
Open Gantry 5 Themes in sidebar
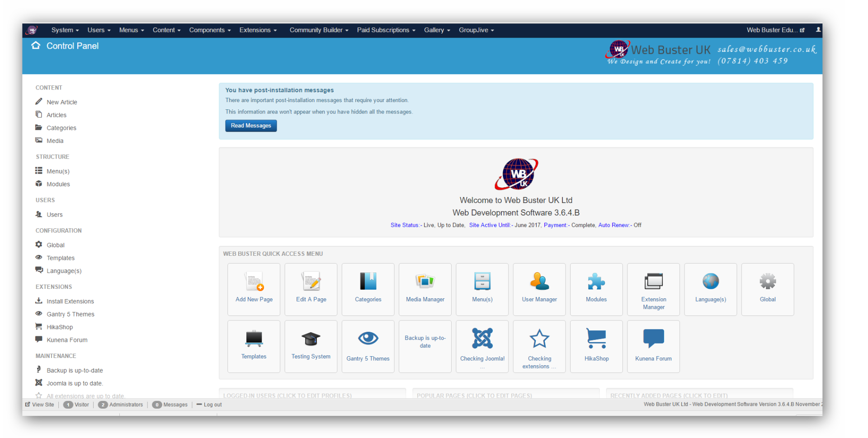point(71,314)
